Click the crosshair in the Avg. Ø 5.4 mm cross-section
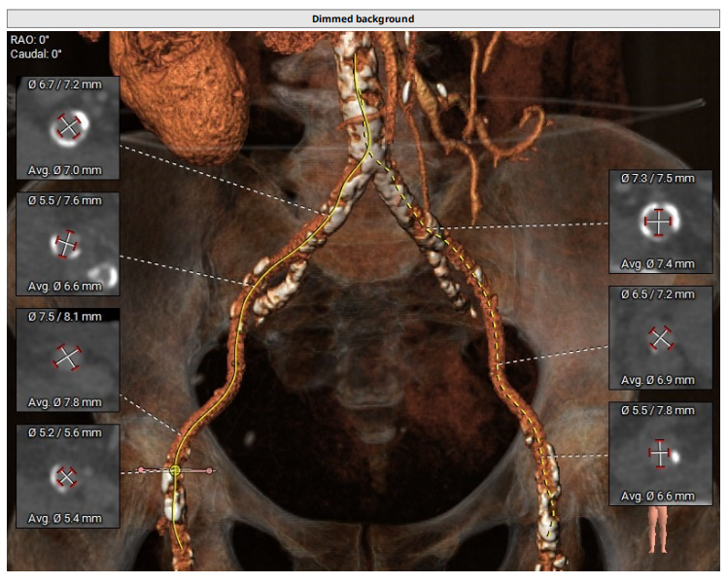728x583 pixels. (x=66, y=476)
